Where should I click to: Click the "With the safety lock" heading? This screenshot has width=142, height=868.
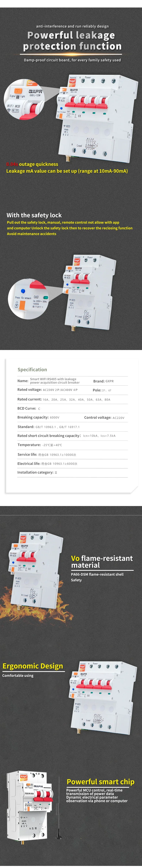(34, 215)
